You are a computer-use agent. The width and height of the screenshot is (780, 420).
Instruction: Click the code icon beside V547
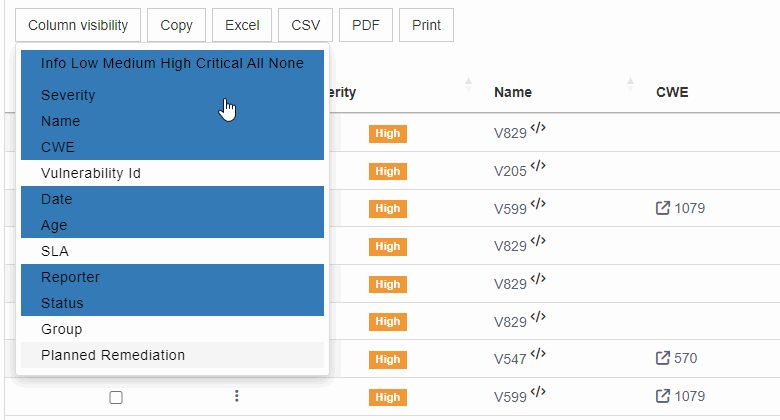click(538, 356)
